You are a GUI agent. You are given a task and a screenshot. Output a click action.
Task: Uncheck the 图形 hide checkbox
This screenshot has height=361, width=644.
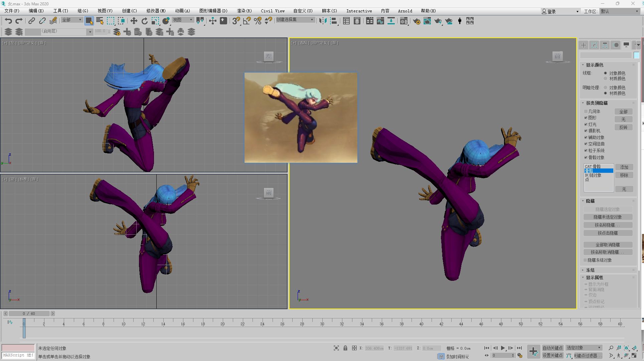pos(586,118)
